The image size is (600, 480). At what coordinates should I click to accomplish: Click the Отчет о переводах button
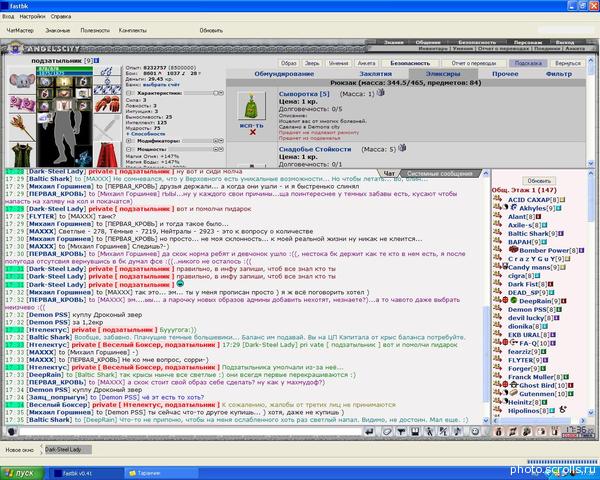pos(474,63)
